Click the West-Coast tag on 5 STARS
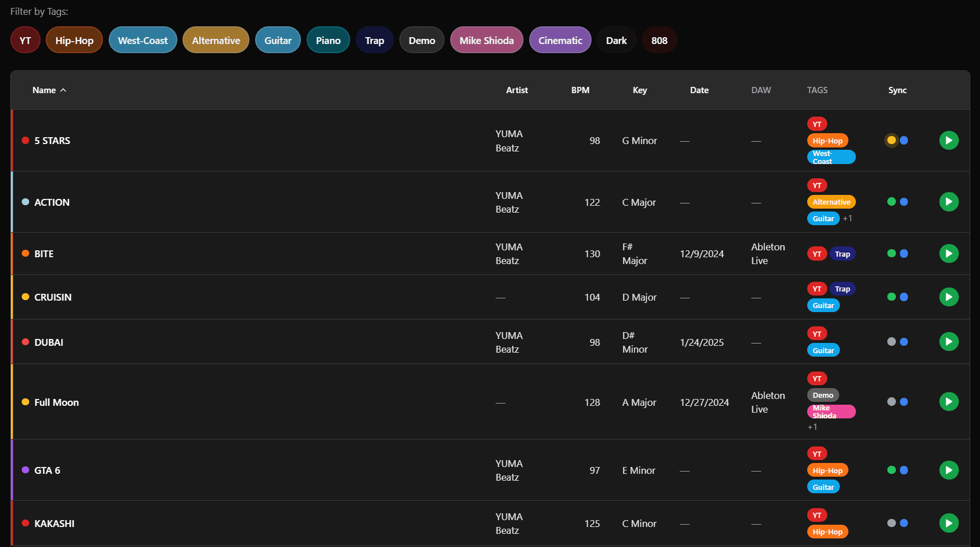 (x=831, y=157)
